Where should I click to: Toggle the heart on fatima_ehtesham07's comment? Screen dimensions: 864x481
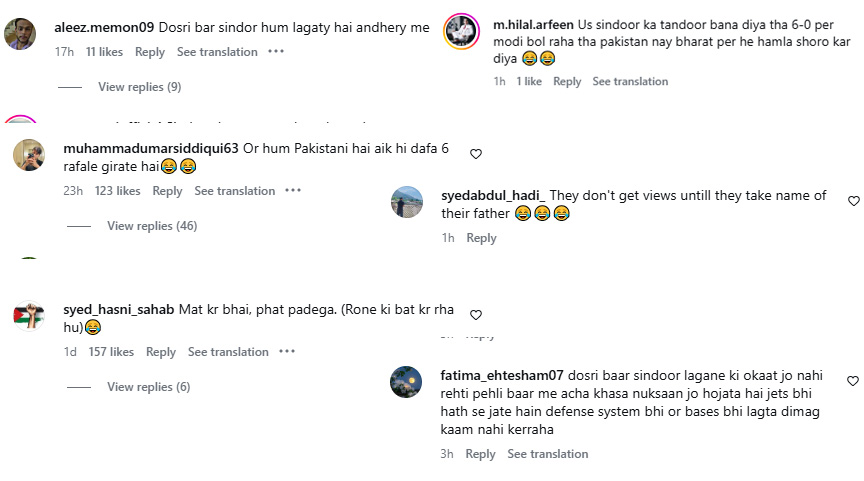(853, 381)
